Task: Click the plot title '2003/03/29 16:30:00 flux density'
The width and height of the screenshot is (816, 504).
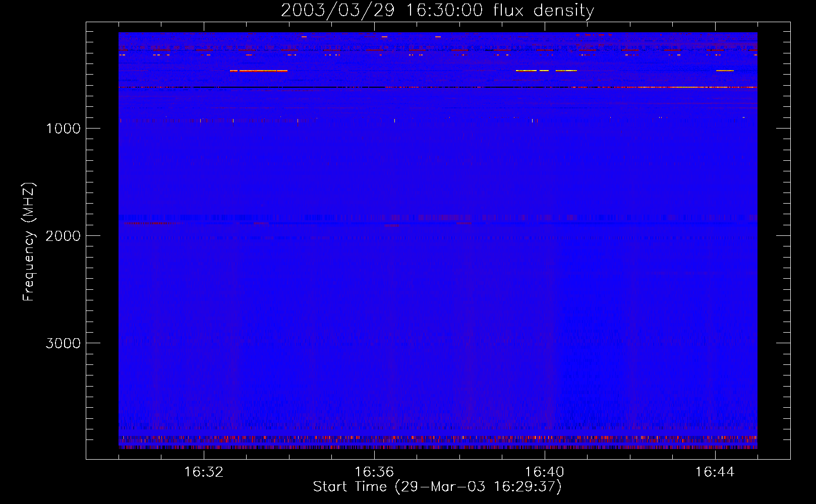Action: click(437, 11)
